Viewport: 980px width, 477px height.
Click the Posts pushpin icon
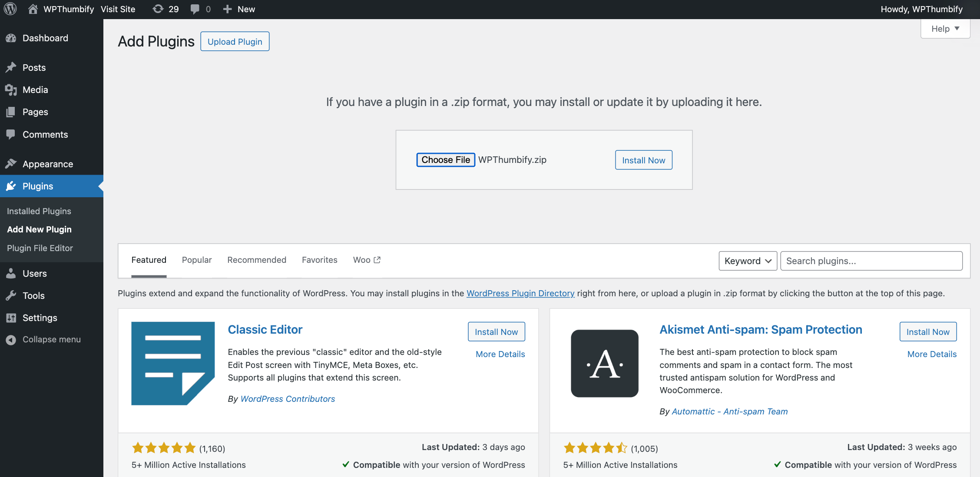click(11, 67)
